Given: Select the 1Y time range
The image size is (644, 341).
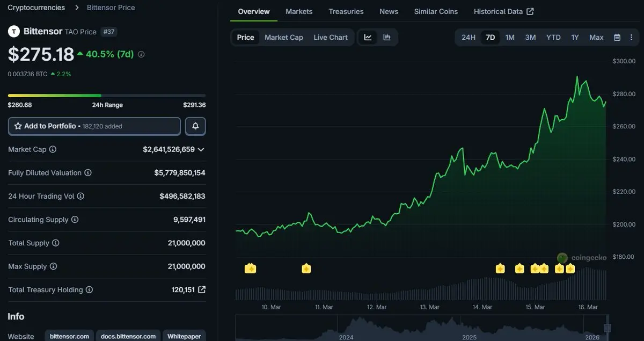Looking at the screenshot, I should [x=575, y=37].
